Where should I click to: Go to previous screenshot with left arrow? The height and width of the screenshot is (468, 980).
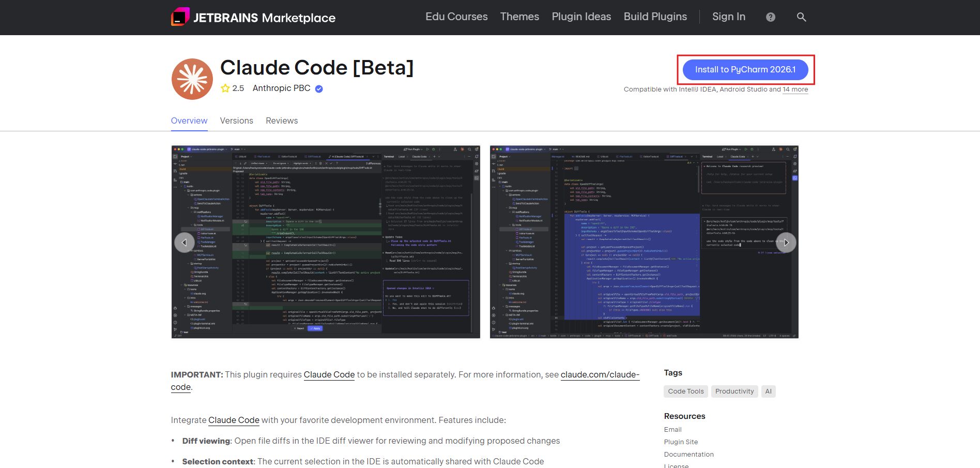click(x=185, y=242)
